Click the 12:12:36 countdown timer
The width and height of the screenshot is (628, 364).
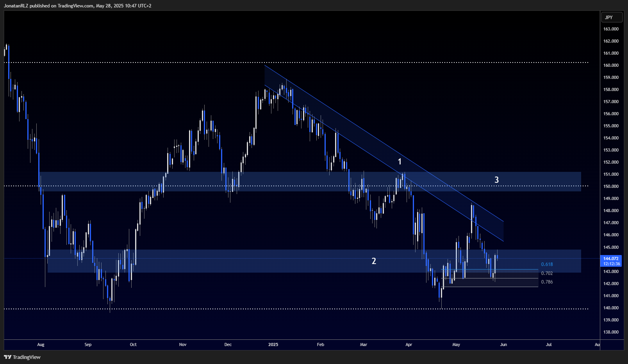[x=611, y=264]
